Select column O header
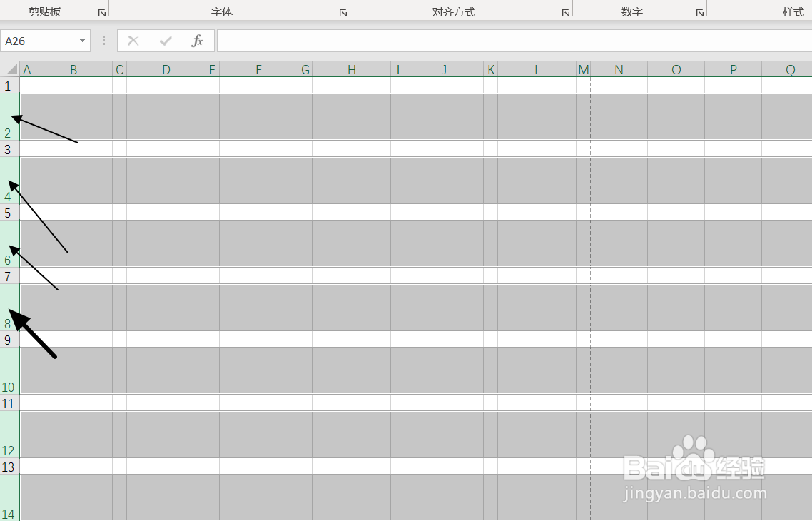The height and width of the screenshot is (521, 812). [676, 69]
